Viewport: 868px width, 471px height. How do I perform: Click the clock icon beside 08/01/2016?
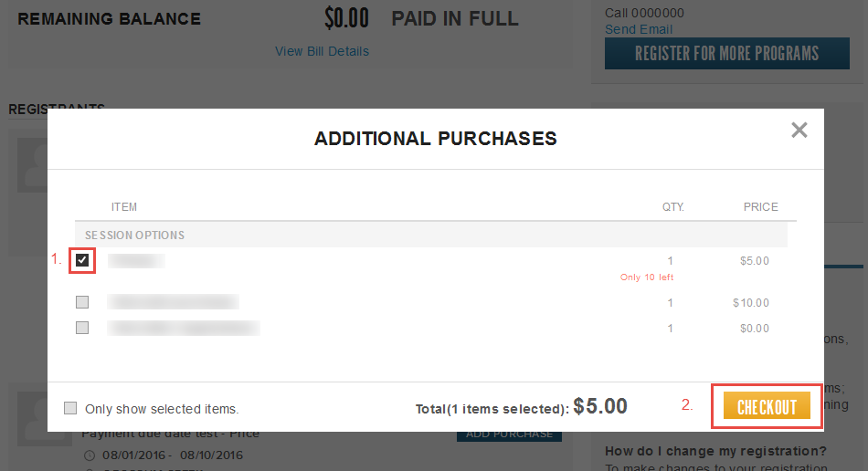89,455
